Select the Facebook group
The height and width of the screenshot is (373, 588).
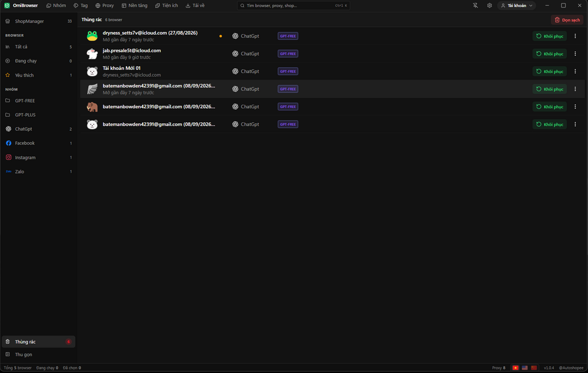point(38,143)
